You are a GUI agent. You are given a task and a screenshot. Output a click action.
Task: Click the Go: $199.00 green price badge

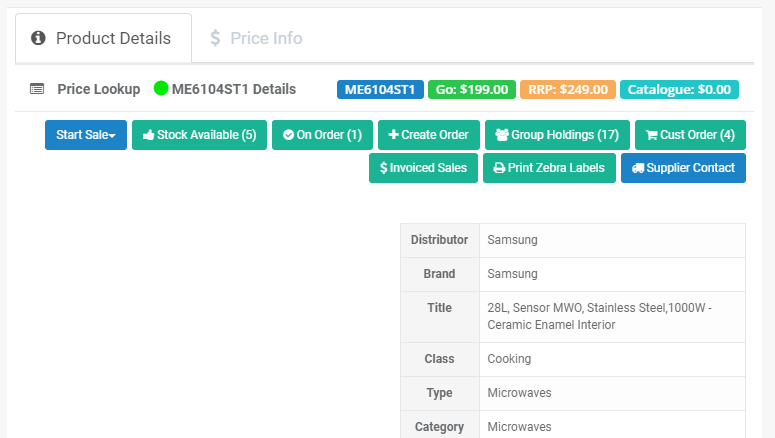coord(472,89)
